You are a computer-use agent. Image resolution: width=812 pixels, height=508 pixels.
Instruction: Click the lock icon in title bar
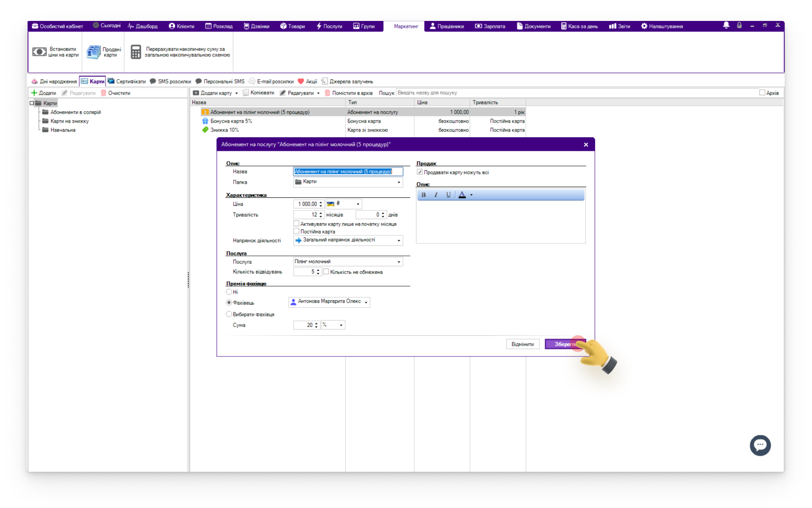click(x=739, y=25)
